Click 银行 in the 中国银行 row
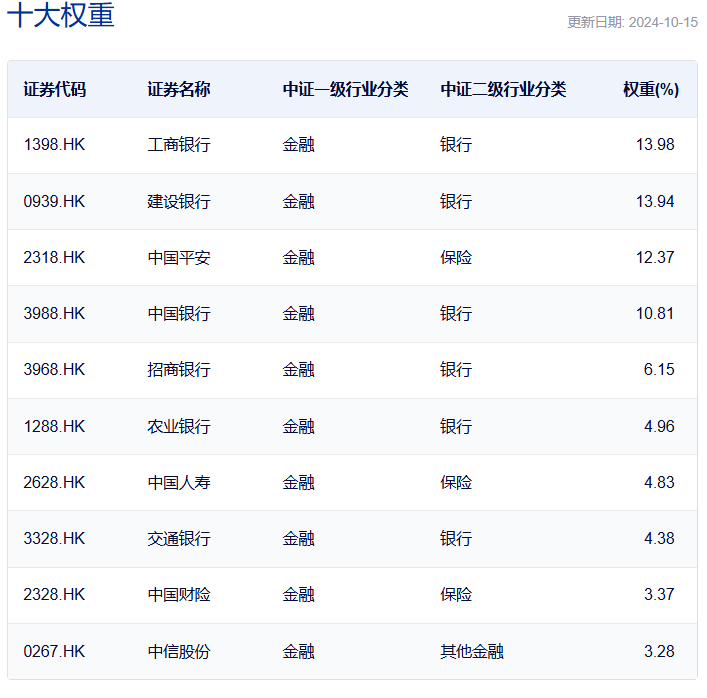The height and width of the screenshot is (698, 707). [x=456, y=313]
